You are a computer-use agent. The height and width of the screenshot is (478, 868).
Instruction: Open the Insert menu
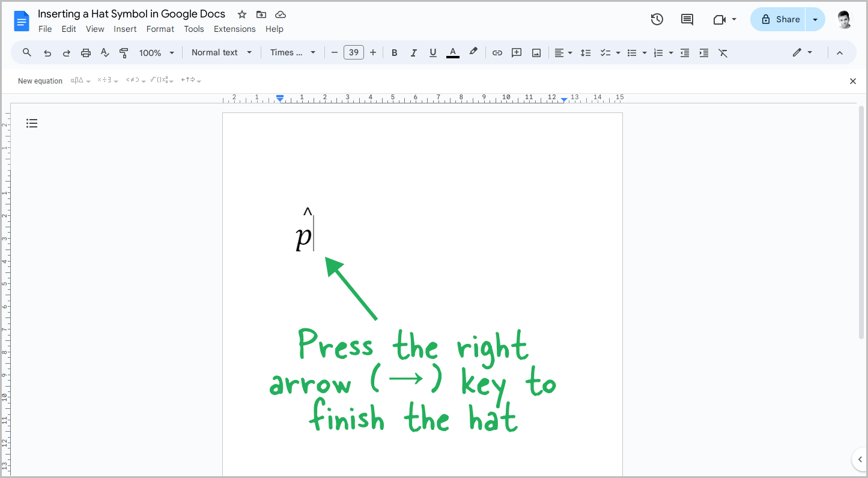[125, 28]
